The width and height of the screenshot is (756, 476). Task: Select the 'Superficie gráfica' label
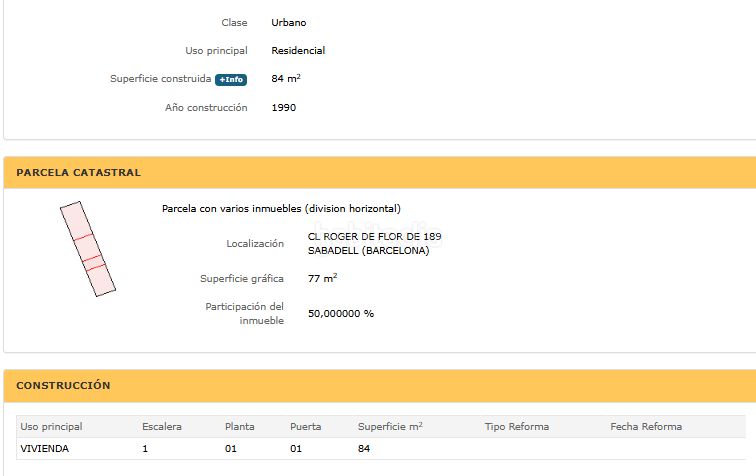[242, 279]
